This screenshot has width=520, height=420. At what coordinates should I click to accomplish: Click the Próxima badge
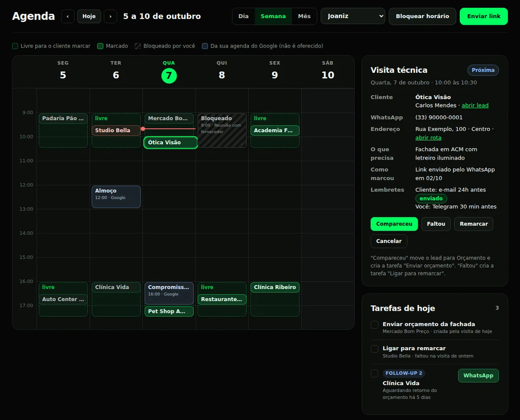coord(483,70)
